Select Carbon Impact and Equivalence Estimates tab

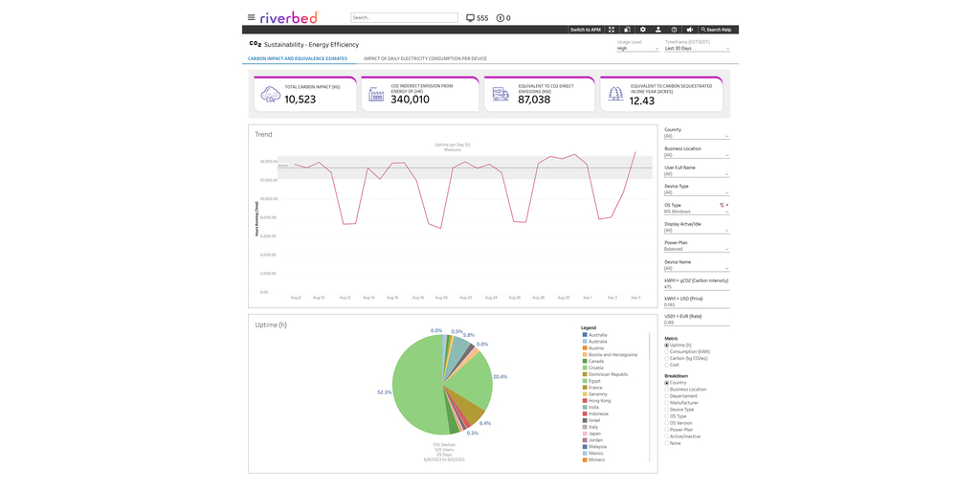pos(298,58)
